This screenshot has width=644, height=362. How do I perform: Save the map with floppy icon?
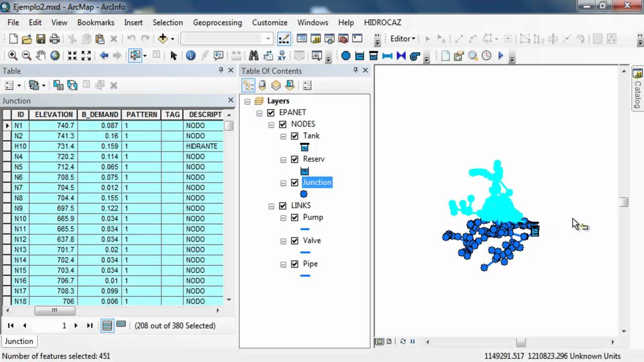coord(41,39)
